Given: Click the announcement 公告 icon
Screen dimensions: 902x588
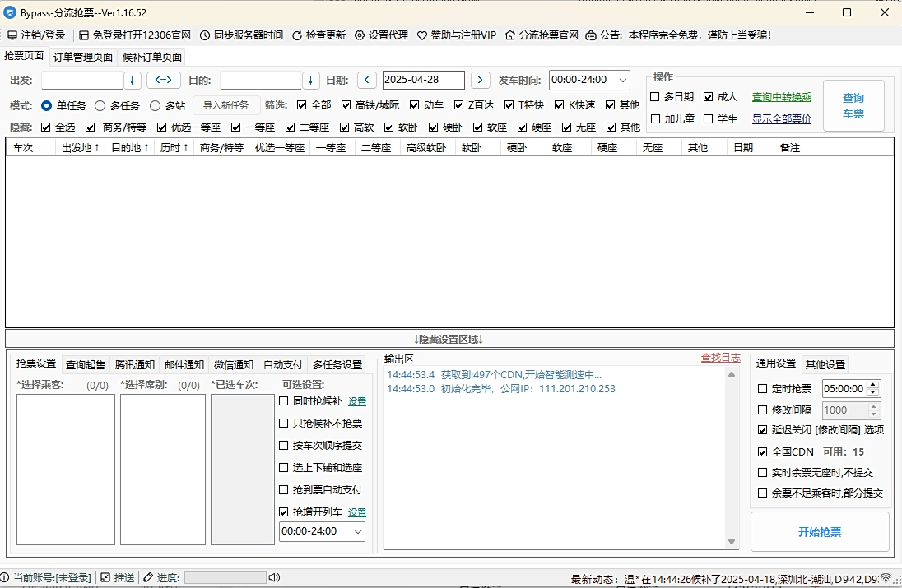Looking at the screenshot, I should click(591, 35).
